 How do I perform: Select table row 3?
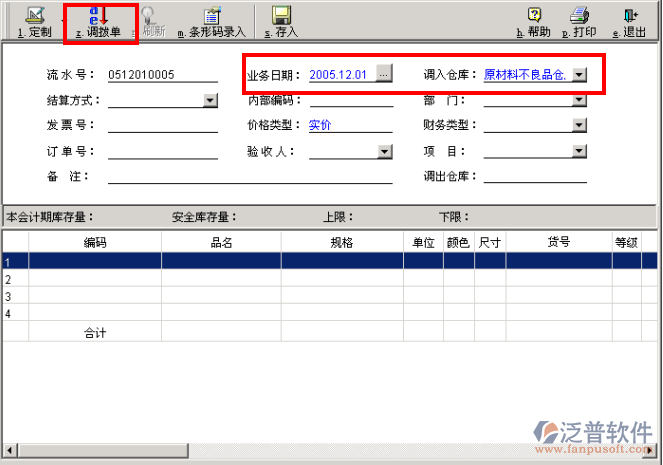[330, 295]
